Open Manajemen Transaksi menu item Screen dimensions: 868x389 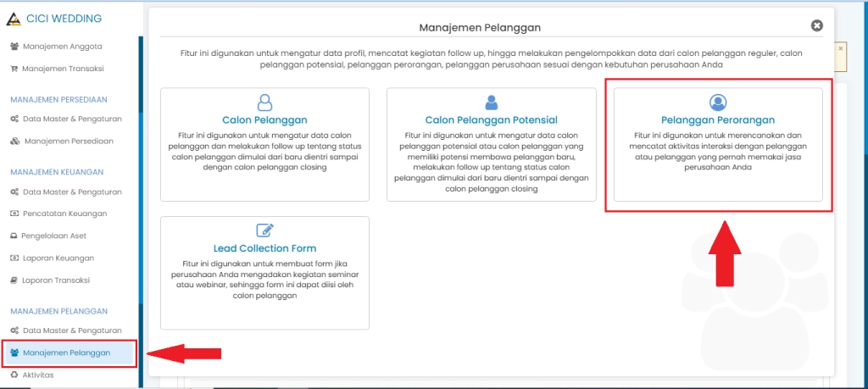point(63,69)
